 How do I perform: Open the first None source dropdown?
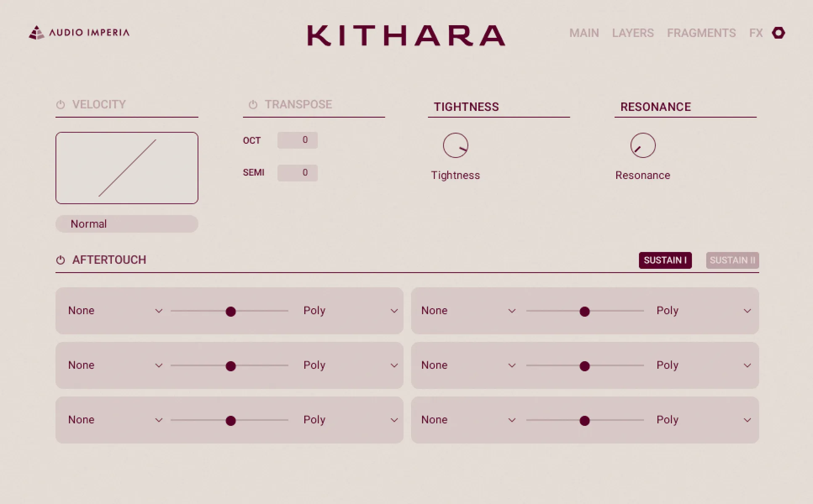point(115,311)
